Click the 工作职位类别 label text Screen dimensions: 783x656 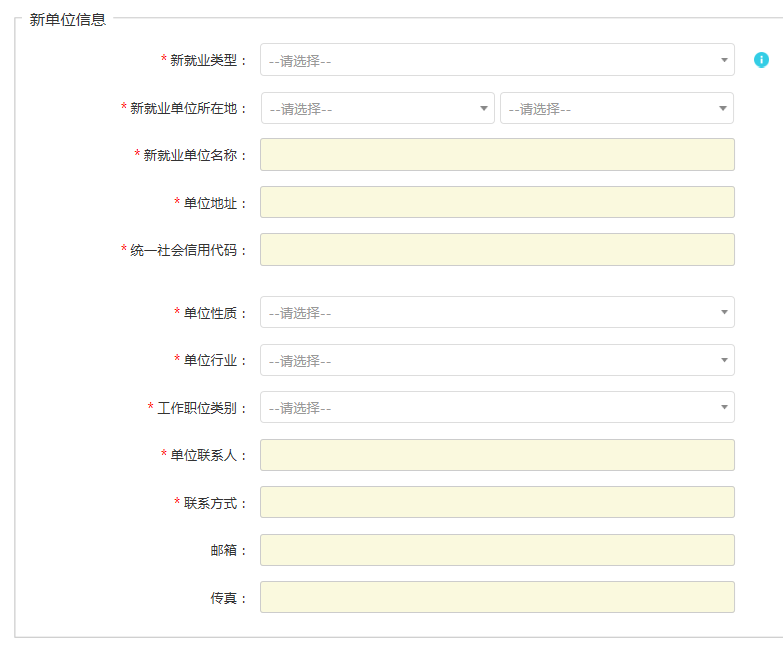(197, 408)
